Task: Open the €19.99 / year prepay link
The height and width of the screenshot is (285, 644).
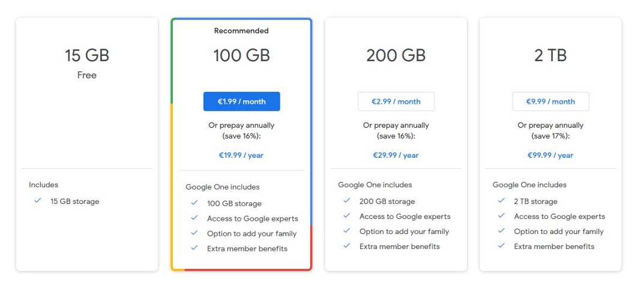Action: pyautogui.click(x=241, y=155)
